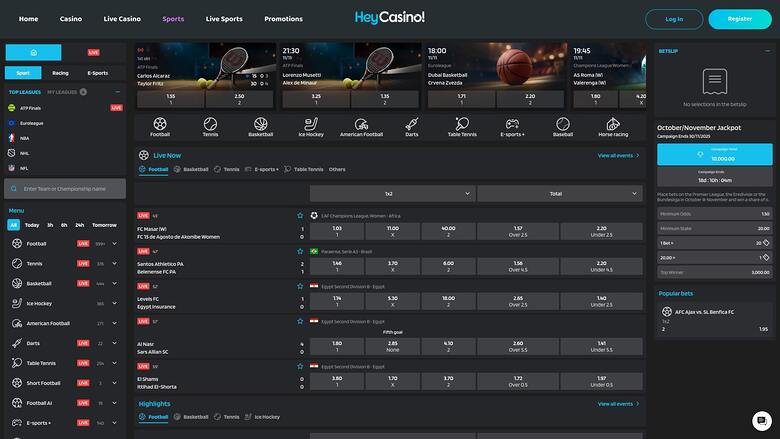This screenshot has height=439, width=780.
Task: Expand Football in the sidebar menu
Action: coord(115,243)
